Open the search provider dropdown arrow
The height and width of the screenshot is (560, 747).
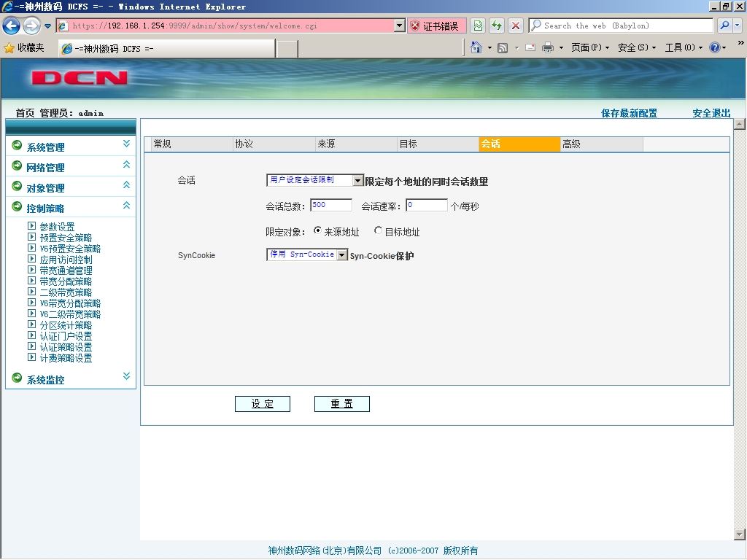coord(737,26)
